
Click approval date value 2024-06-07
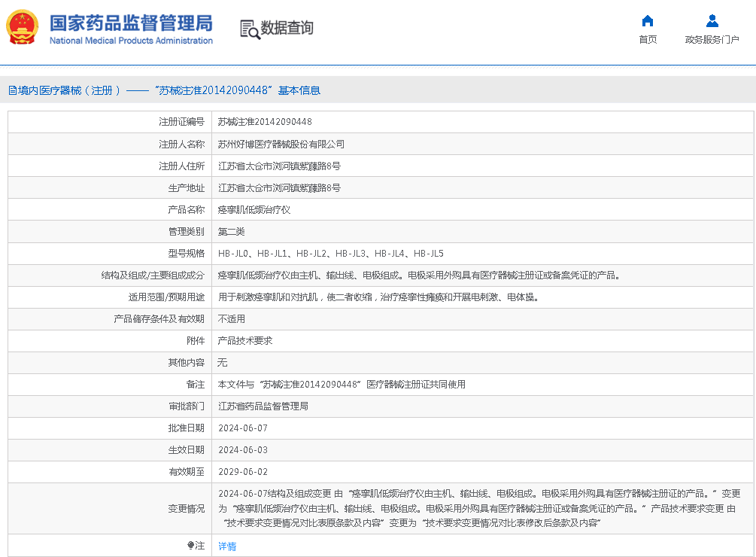tap(242, 428)
